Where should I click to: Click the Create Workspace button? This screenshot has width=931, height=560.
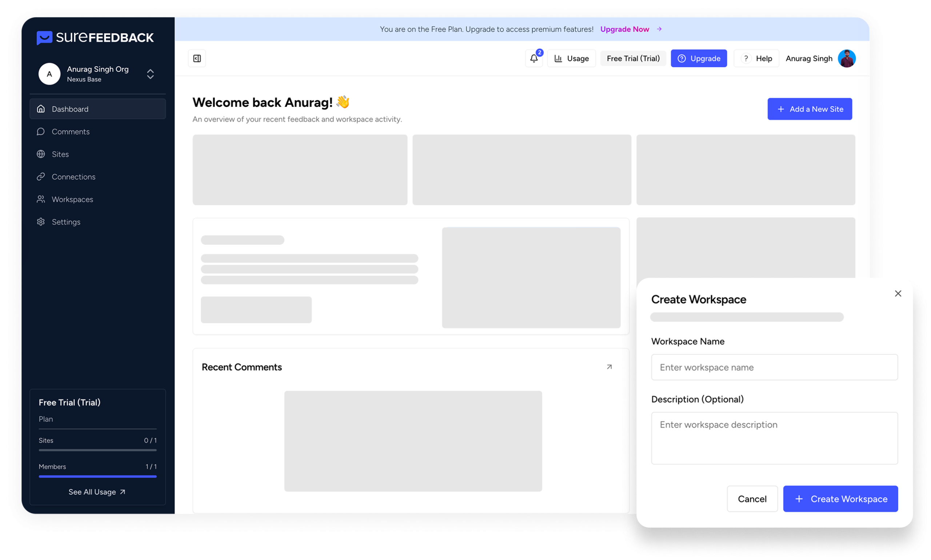[x=840, y=499]
